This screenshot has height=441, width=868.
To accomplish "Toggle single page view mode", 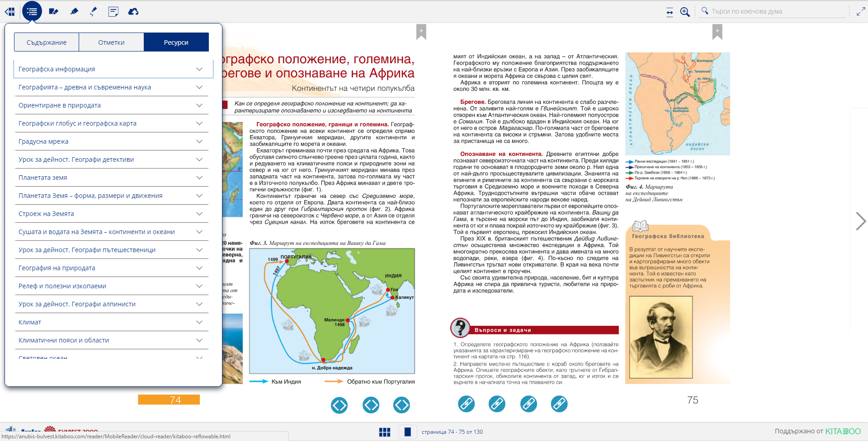I will [407, 432].
